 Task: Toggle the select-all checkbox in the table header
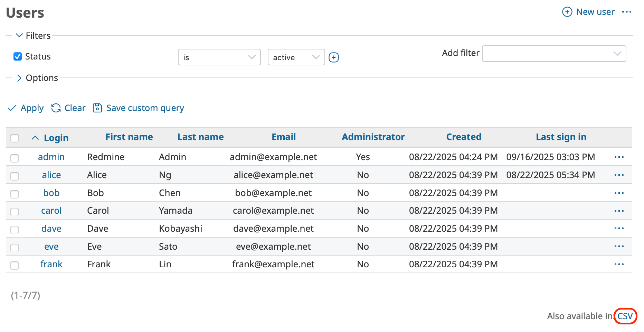tap(15, 138)
